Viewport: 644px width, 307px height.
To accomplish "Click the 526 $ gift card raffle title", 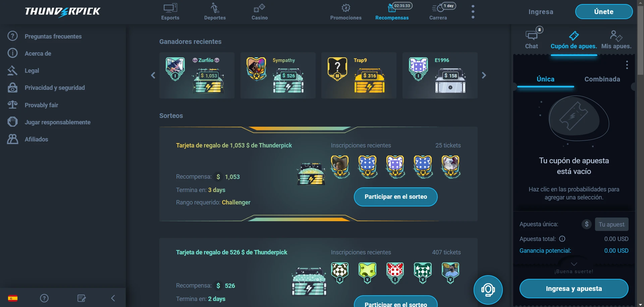I will (231, 252).
